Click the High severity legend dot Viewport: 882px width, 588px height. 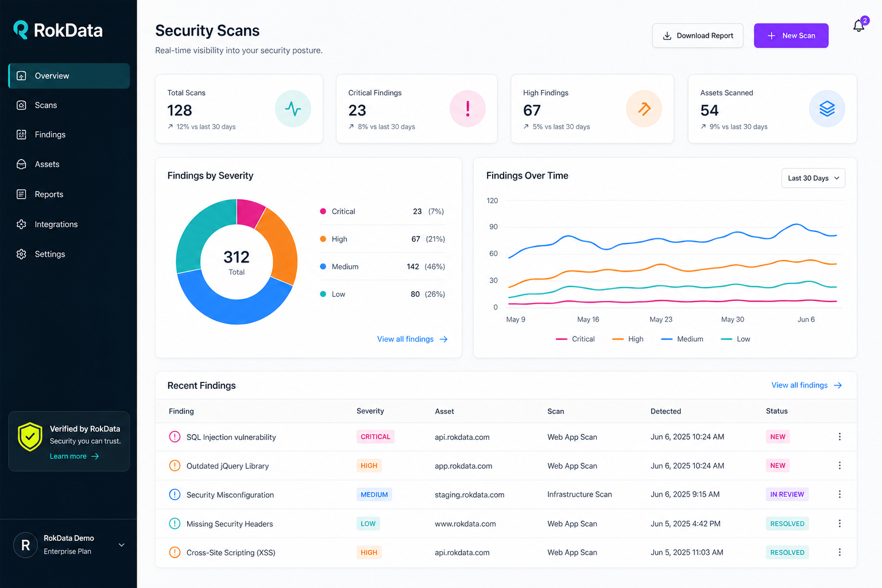(323, 239)
